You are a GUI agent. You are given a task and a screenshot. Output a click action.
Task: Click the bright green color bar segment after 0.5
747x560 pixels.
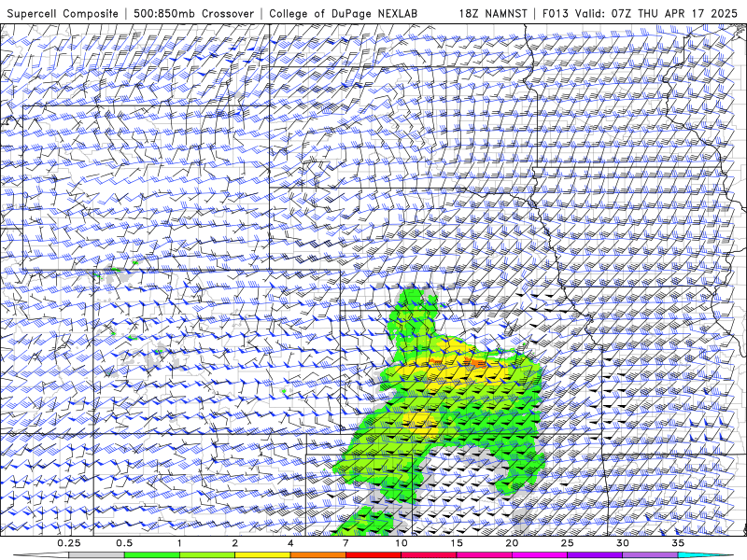pos(151,555)
